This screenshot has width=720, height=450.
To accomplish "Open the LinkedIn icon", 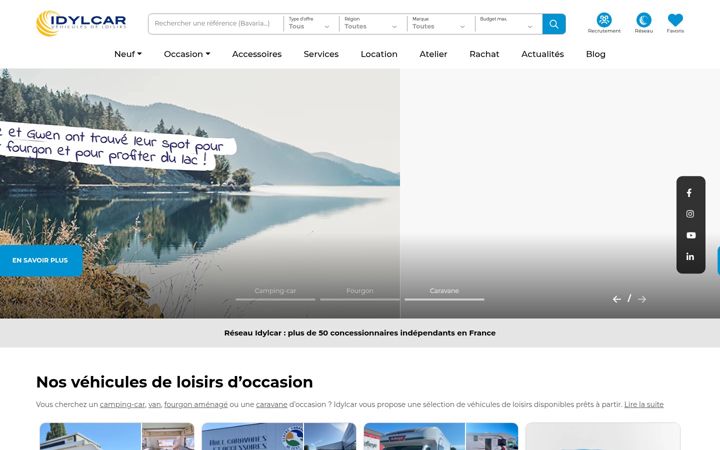I will (690, 257).
